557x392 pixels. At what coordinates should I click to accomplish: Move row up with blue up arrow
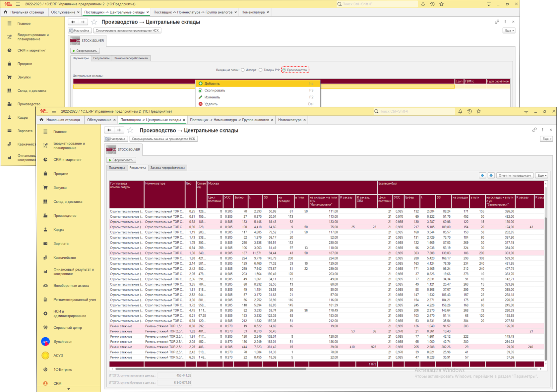point(482,175)
